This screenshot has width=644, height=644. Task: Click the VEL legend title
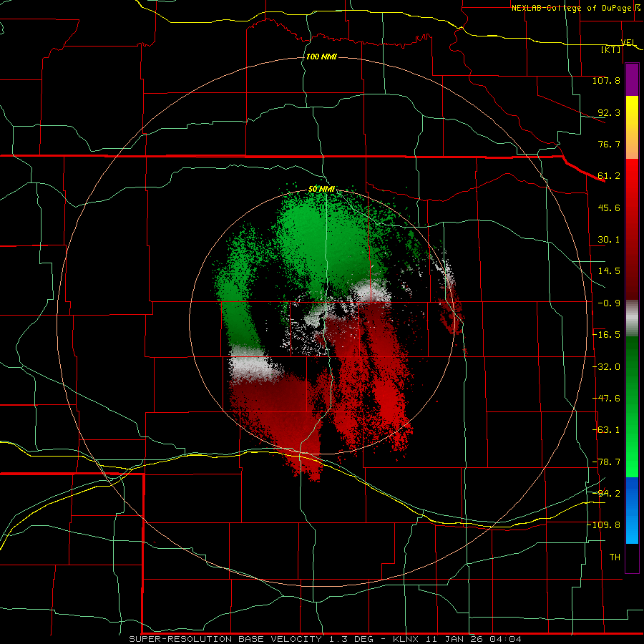(x=628, y=42)
